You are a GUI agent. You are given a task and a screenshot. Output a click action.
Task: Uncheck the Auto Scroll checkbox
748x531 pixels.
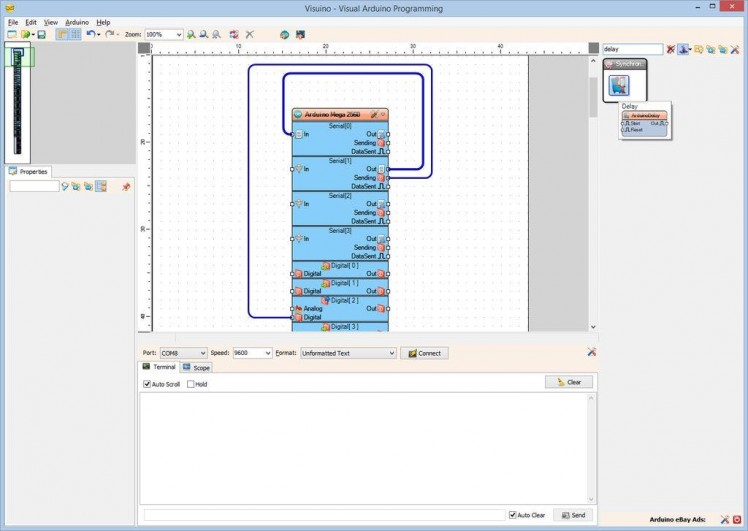148,384
